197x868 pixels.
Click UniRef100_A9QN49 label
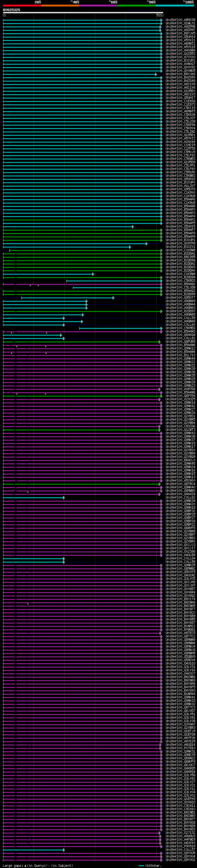180,301
